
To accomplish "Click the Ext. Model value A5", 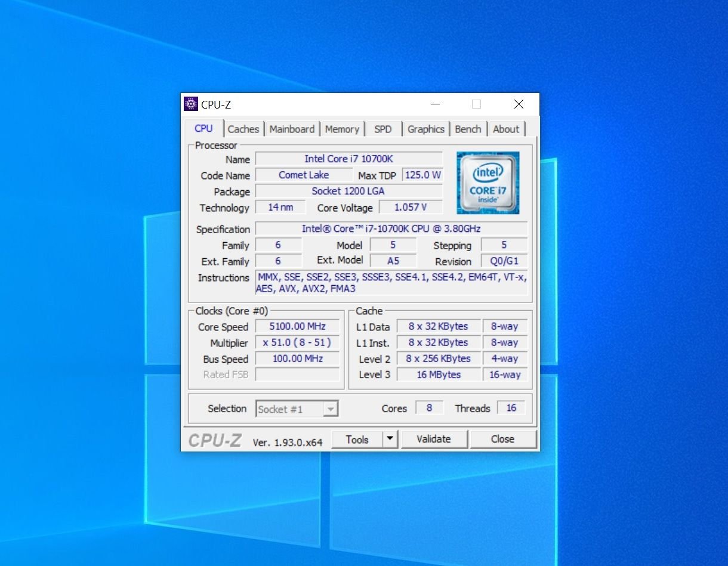I will pyautogui.click(x=393, y=261).
